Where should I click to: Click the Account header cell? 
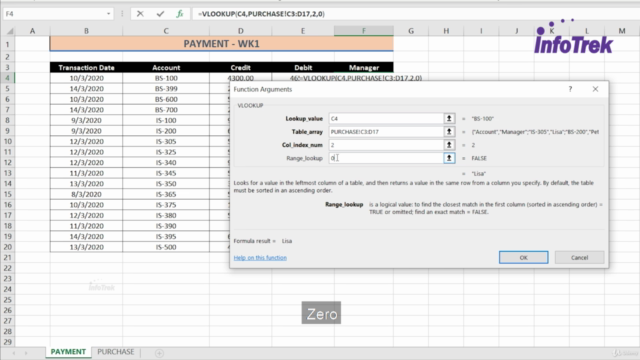point(166,68)
